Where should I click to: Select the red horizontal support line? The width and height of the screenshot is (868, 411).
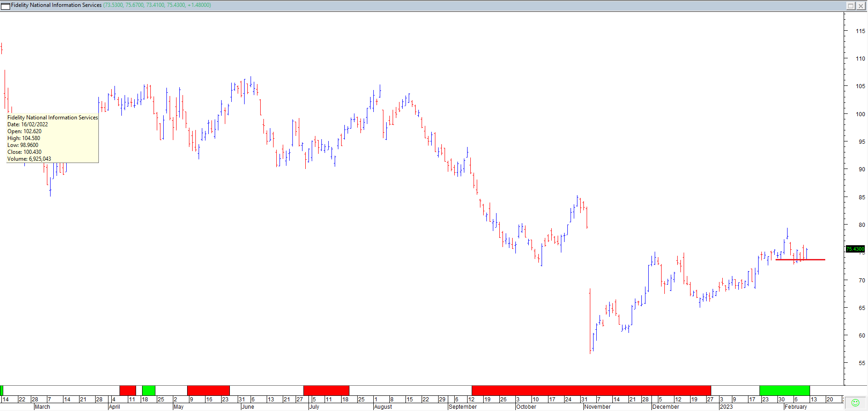click(800, 260)
